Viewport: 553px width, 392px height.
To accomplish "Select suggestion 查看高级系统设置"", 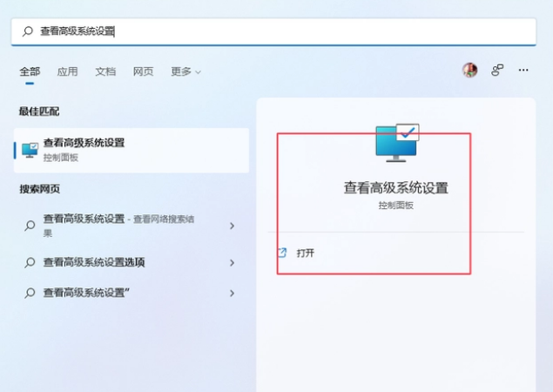I will coord(132,293).
